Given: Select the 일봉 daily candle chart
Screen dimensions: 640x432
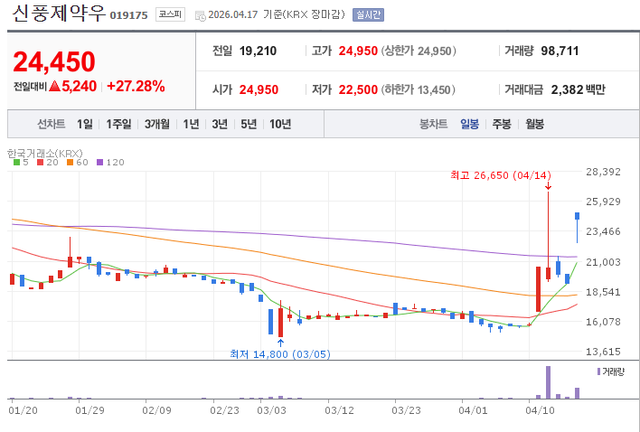Looking at the screenshot, I should click(x=469, y=124).
